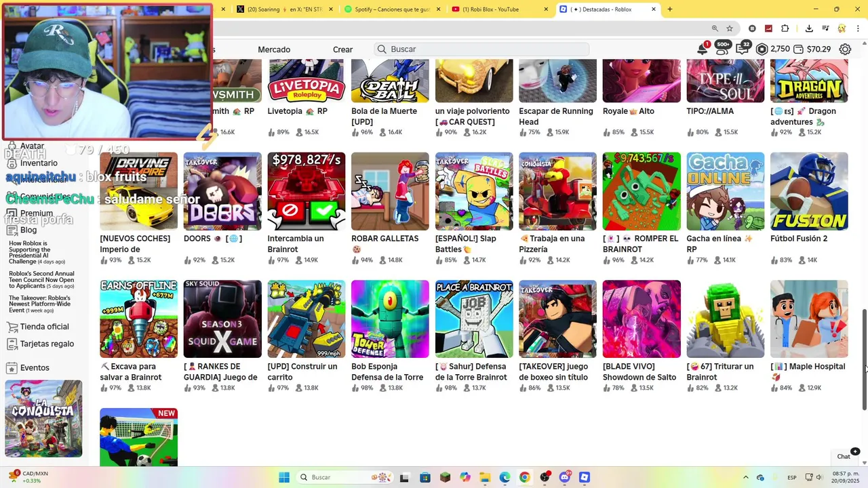Click the Roblox Buscar search field

pos(481,49)
